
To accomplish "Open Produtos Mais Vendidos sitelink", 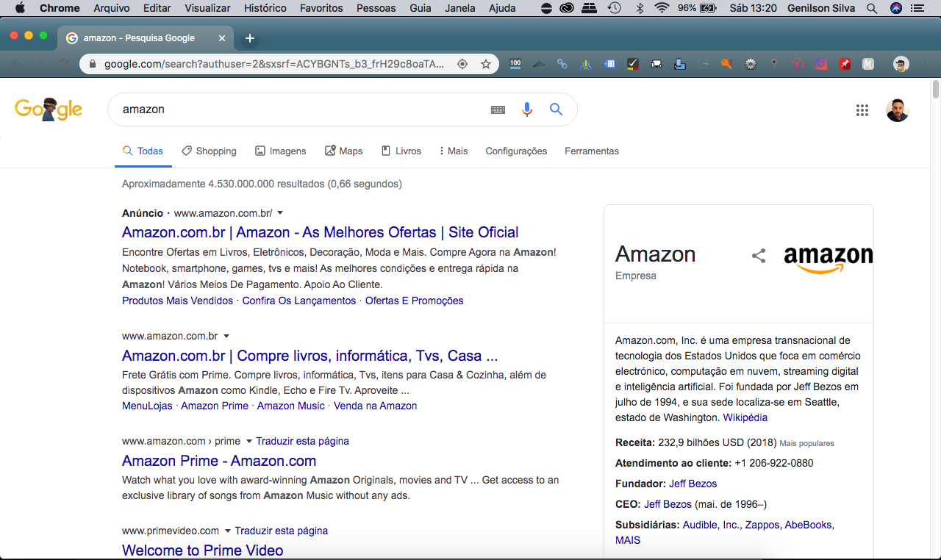I will [177, 301].
